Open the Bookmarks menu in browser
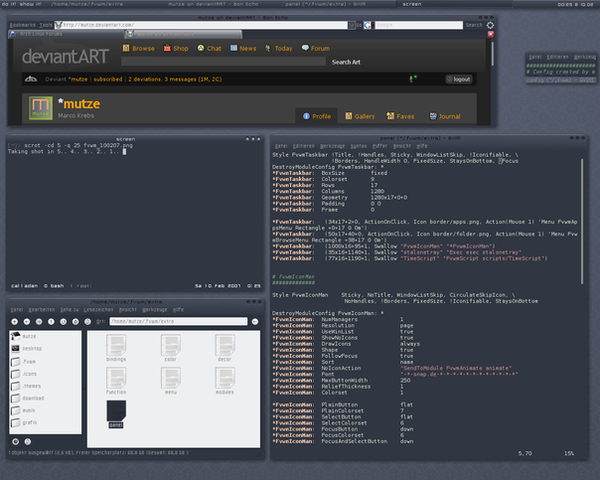 tap(23, 25)
